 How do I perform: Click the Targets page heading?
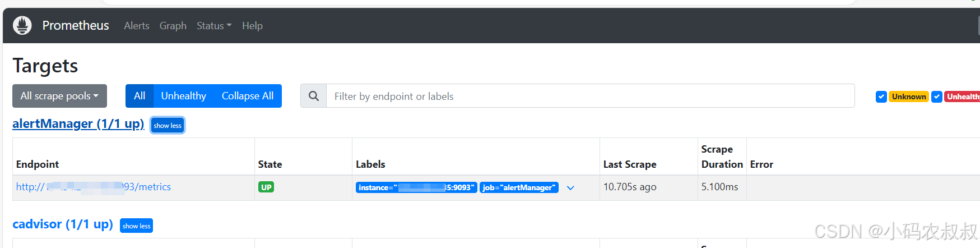pyautogui.click(x=45, y=66)
